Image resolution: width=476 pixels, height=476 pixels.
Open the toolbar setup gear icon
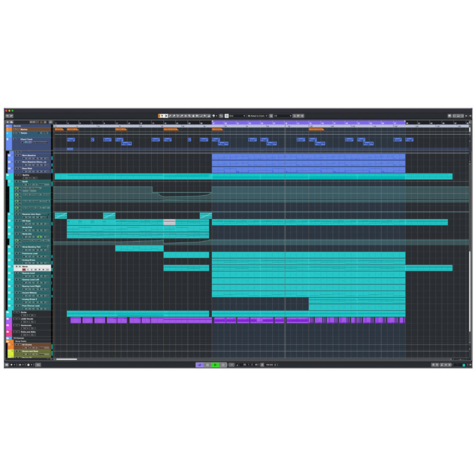tap(470, 116)
